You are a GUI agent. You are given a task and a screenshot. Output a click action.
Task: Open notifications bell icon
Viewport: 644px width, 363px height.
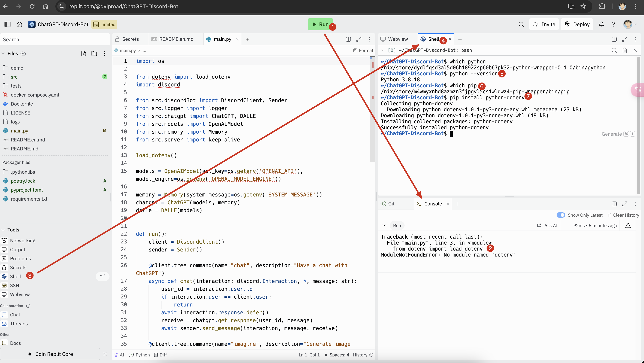coord(601,24)
